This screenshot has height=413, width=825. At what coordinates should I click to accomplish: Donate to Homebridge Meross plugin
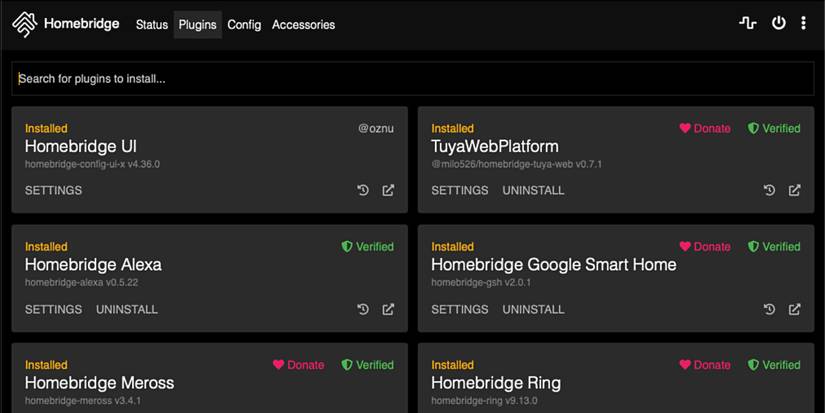[298, 365]
